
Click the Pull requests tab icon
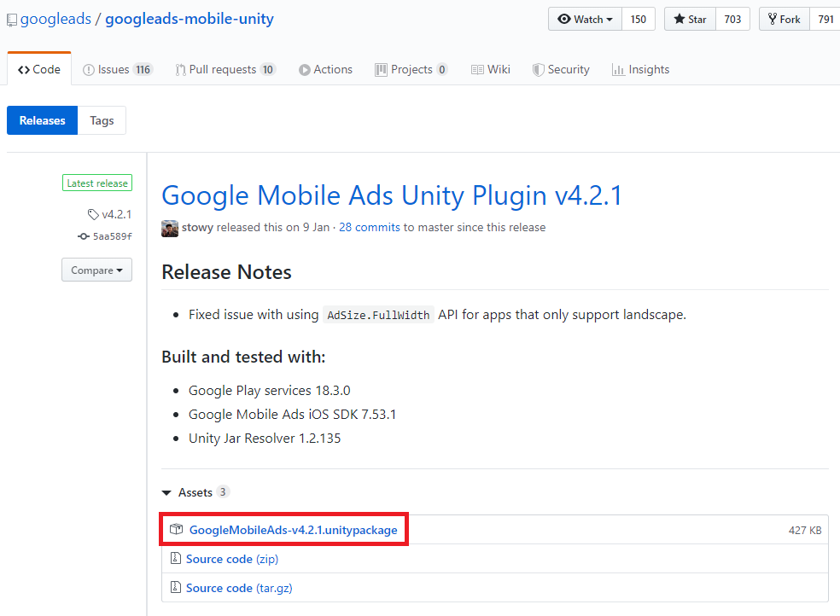pos(180,70)
